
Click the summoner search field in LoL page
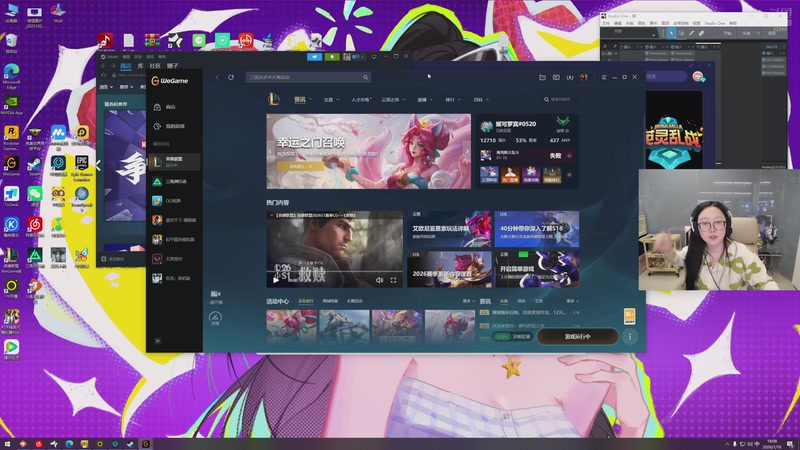(x=557, y=99)
